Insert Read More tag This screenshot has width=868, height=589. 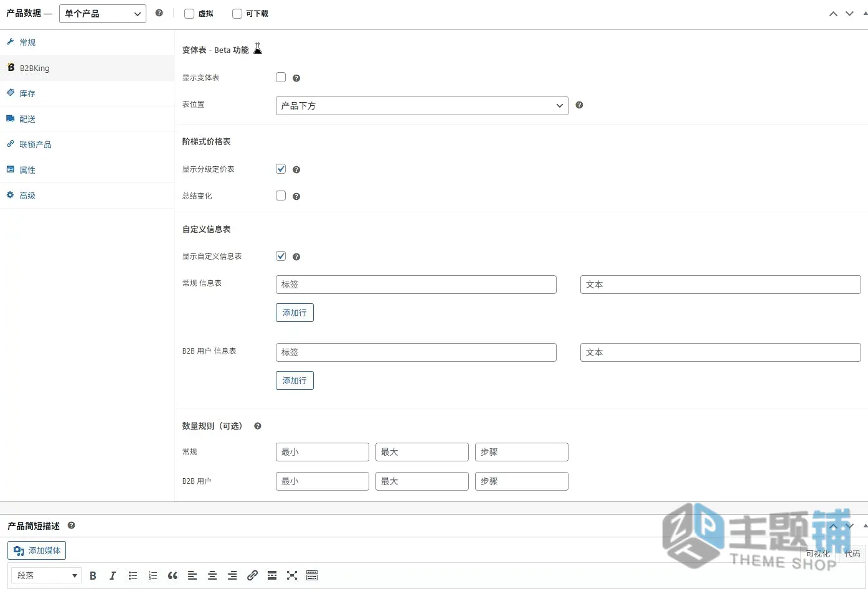[272, 575]
